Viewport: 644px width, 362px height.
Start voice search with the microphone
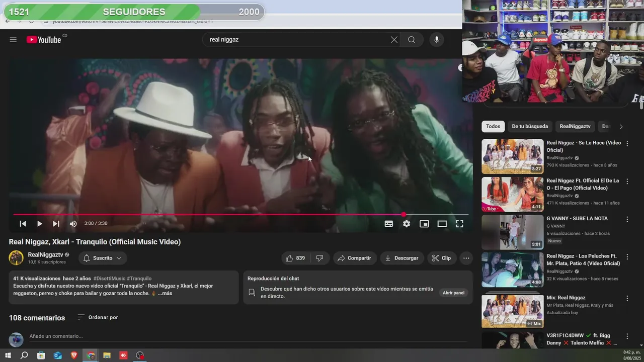436,40
